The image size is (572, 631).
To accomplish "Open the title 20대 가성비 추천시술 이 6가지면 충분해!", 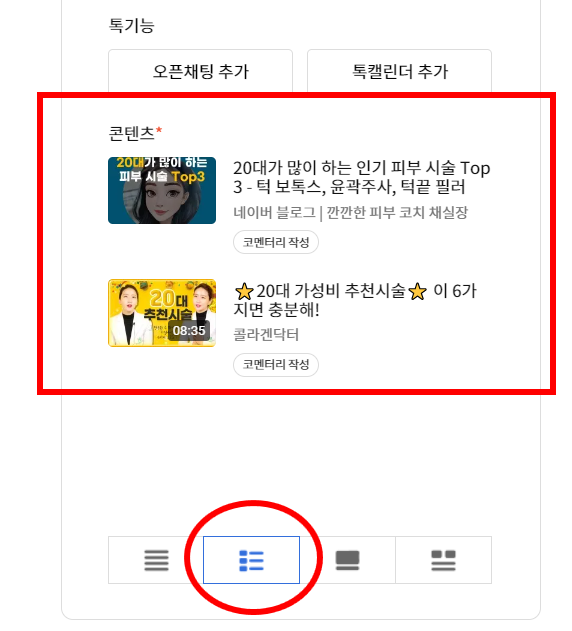I will coord(355,300).
